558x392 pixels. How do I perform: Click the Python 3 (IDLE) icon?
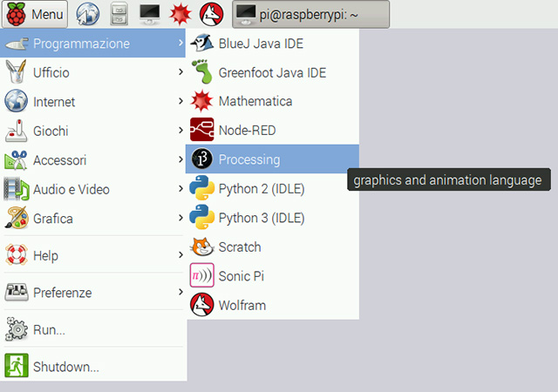tap(202, 218)
